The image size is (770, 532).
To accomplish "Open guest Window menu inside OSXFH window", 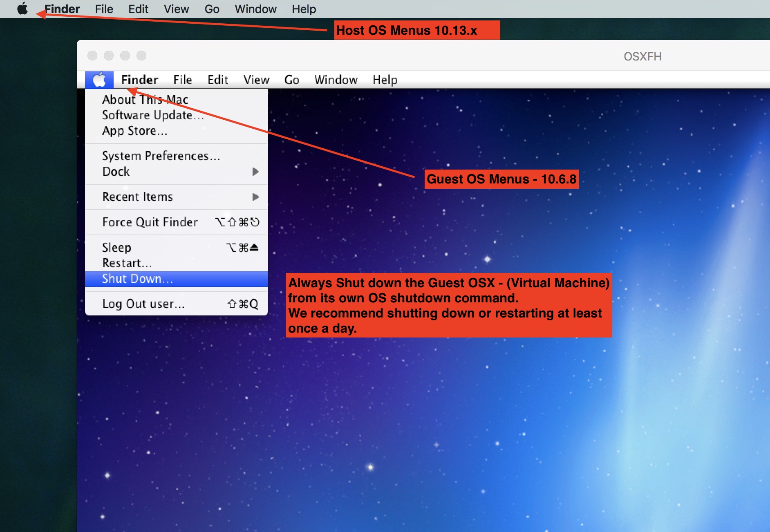I will 336,80.
